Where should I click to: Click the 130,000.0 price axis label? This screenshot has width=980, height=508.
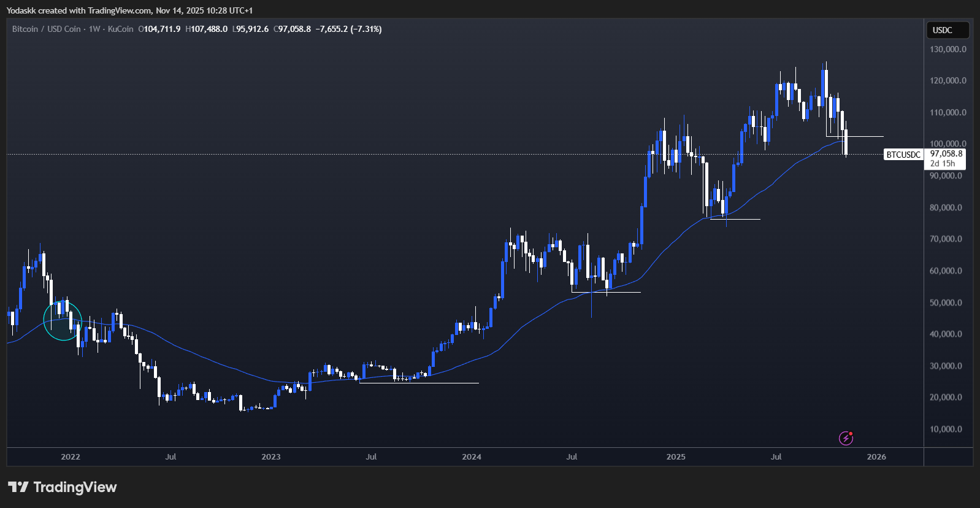pos(947,49)
